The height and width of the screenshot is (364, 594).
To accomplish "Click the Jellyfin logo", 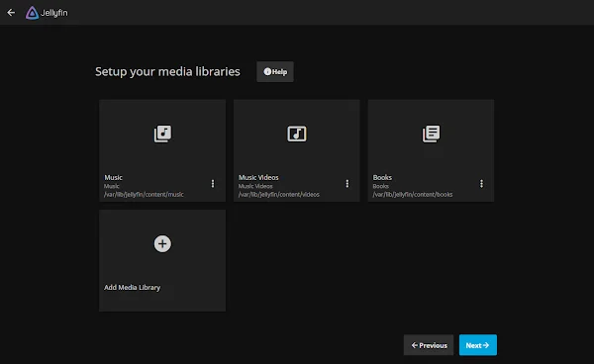I will 47,13.
